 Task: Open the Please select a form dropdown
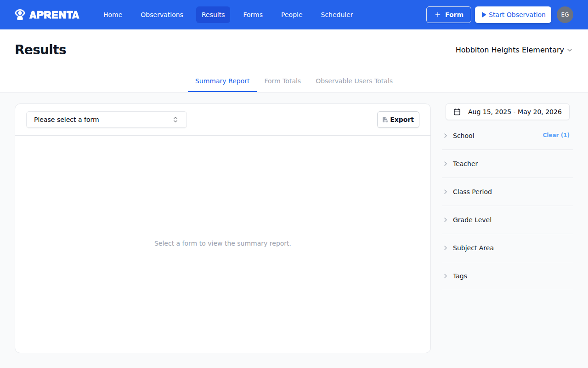pos(107,119)
